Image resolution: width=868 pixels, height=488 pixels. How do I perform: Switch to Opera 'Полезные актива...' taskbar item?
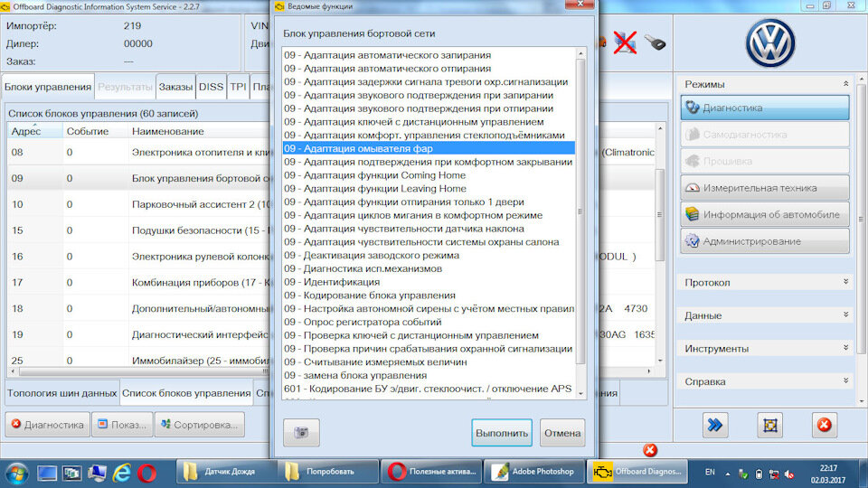tap(431, 472)
